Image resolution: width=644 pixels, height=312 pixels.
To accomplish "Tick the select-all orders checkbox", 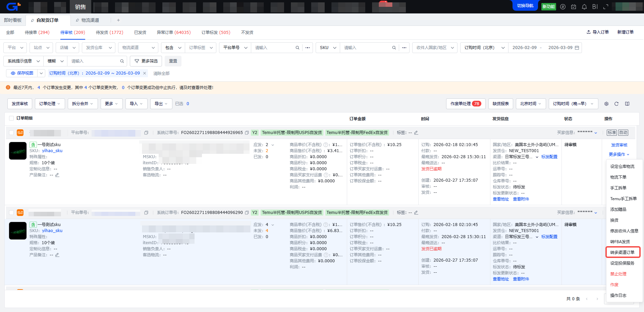I will coord(11,118).
